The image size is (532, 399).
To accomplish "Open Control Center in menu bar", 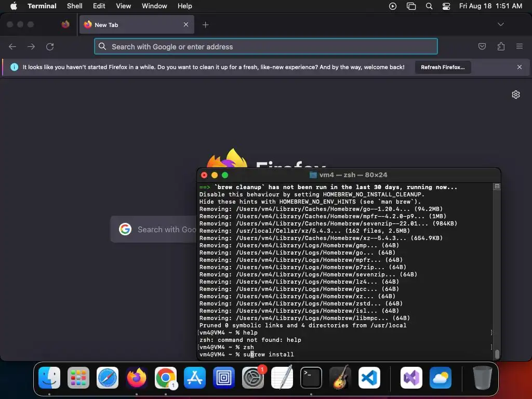I will click(446, 6).
